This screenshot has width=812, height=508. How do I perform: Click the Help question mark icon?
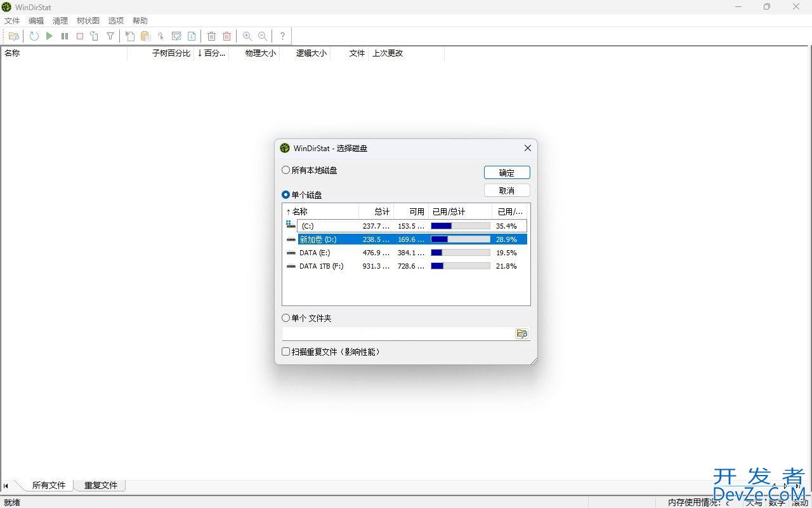282,36
